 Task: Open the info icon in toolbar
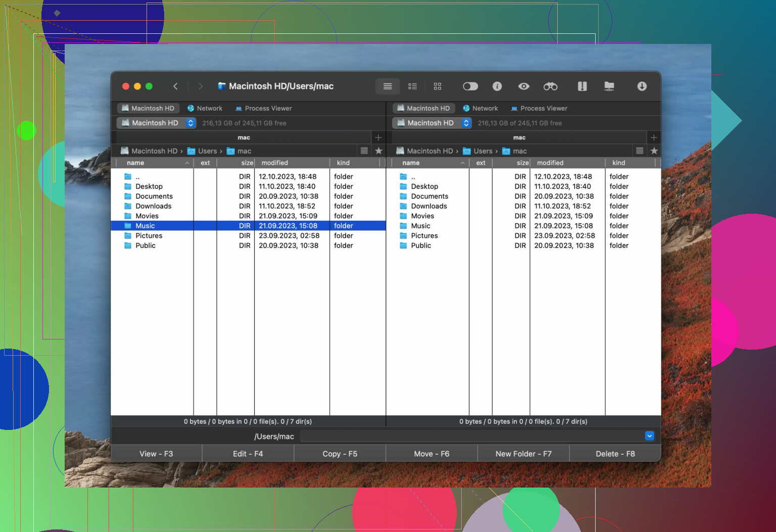point(497,86)
